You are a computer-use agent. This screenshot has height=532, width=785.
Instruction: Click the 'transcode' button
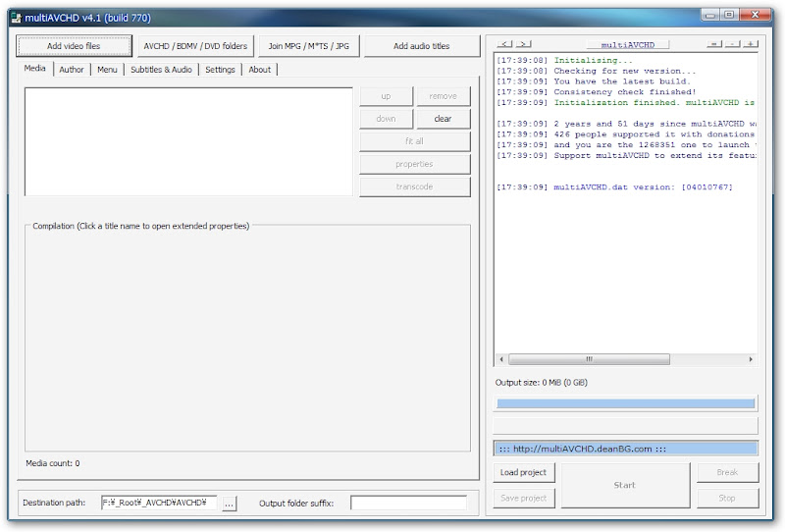point(414,186)
